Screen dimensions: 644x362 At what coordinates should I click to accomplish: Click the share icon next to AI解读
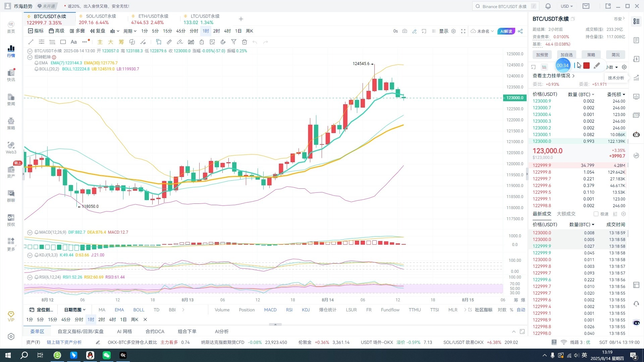point(520,31)
